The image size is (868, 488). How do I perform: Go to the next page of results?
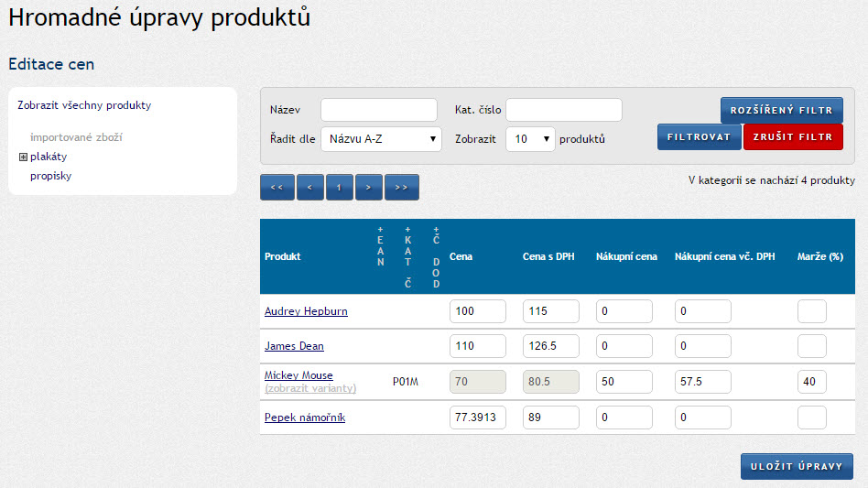368,187
